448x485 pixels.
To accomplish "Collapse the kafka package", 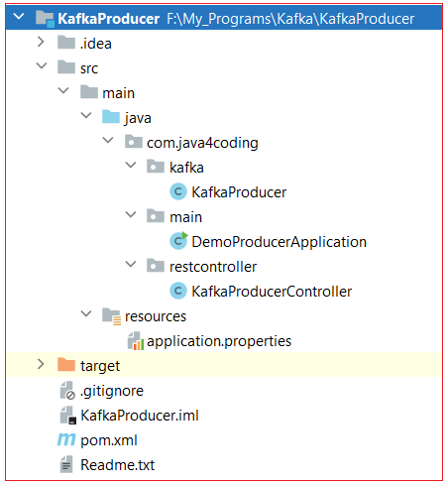I will tap(131, 165).
